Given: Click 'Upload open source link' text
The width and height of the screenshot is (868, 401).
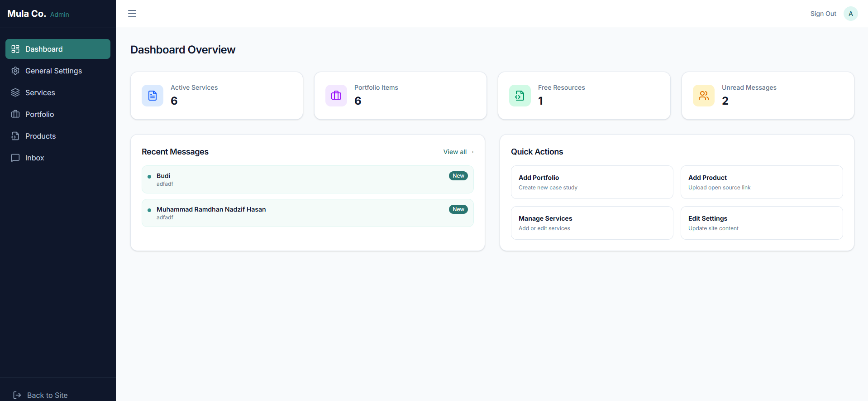Looking at the screenshot, I should coord(720,188).
